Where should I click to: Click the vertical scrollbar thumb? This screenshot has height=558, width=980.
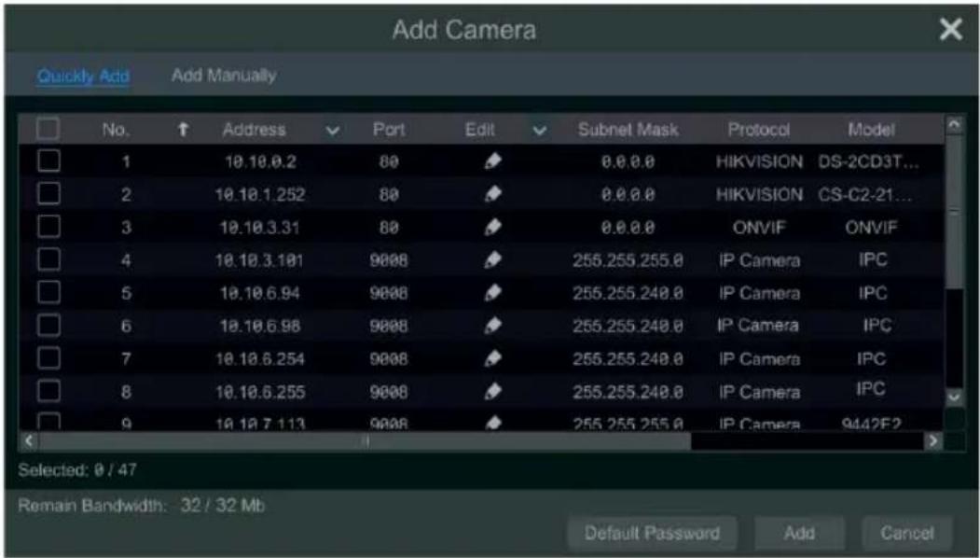[954, 212]
